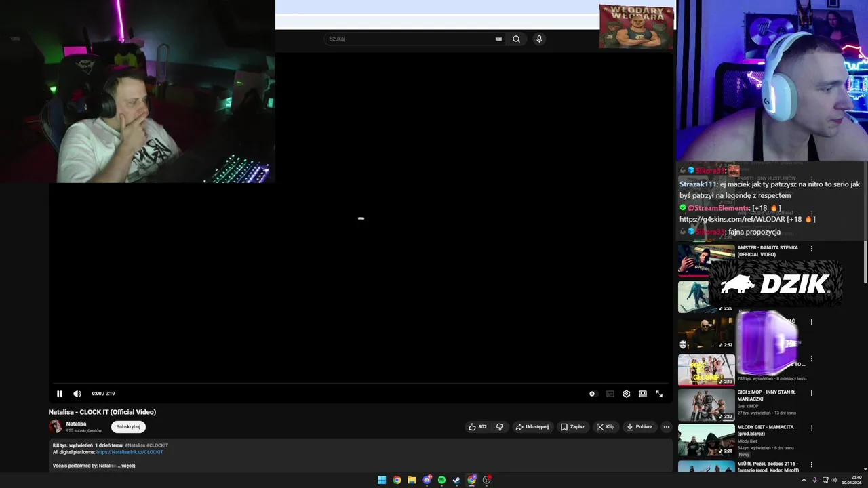Enter fullscreen mode in the player
The height and width of the screenshot is (488, 868).
pyautogui.click(x=659, y=394)
